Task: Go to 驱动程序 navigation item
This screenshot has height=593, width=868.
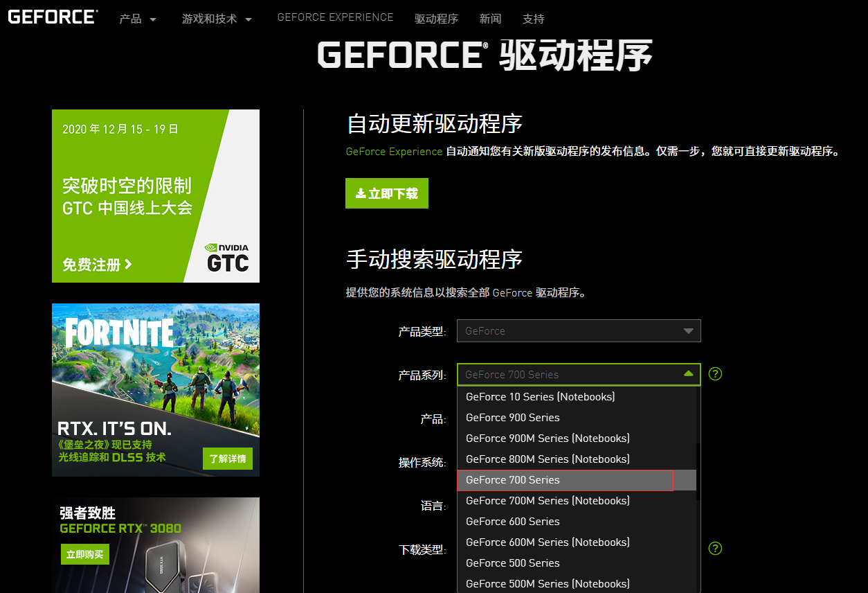Action: (x=436, y=19)
